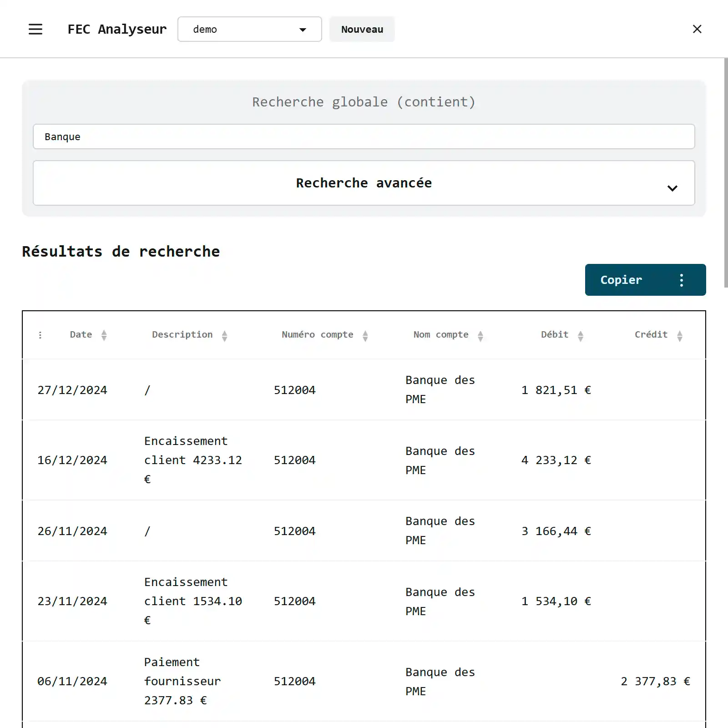Image resolution: width=728 pixels, height=728 pixels.
Task: Click the page vertical scrollbar
Action: [725, 173]
